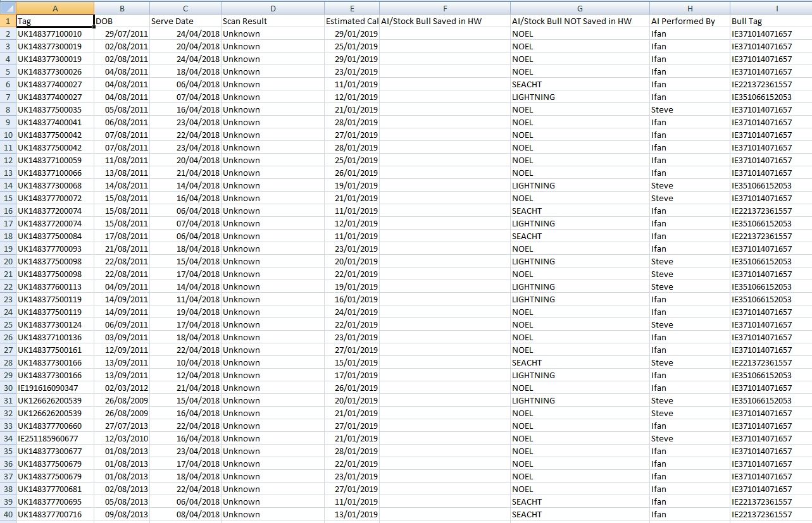
Task: Click the 'Bull Tag' header cell
Action: (x=771, y=21)
